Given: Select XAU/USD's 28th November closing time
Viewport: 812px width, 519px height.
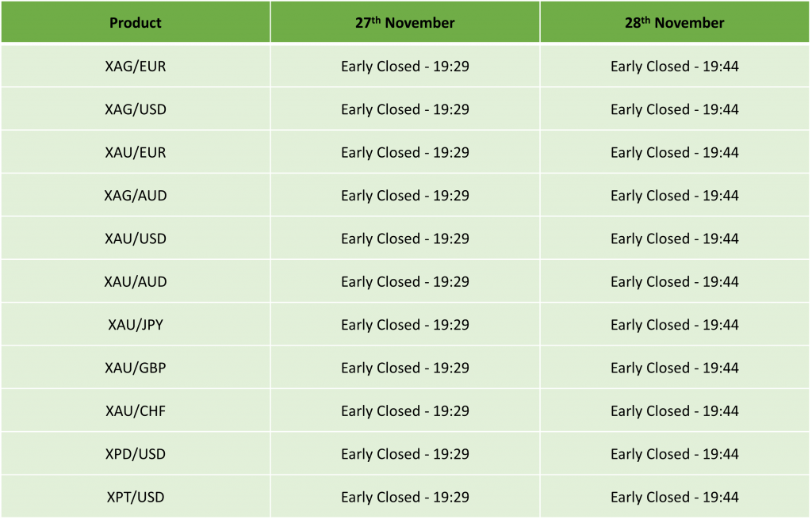Looking at the screenshot, I should click(674, 239).
